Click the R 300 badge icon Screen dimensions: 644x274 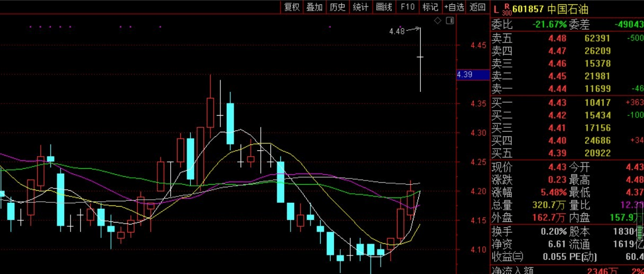[506, 10]
